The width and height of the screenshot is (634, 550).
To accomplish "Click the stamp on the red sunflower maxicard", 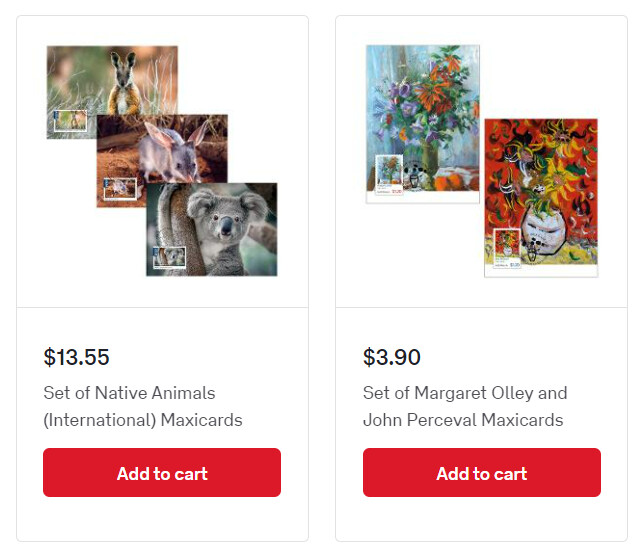I will point(507,248).
